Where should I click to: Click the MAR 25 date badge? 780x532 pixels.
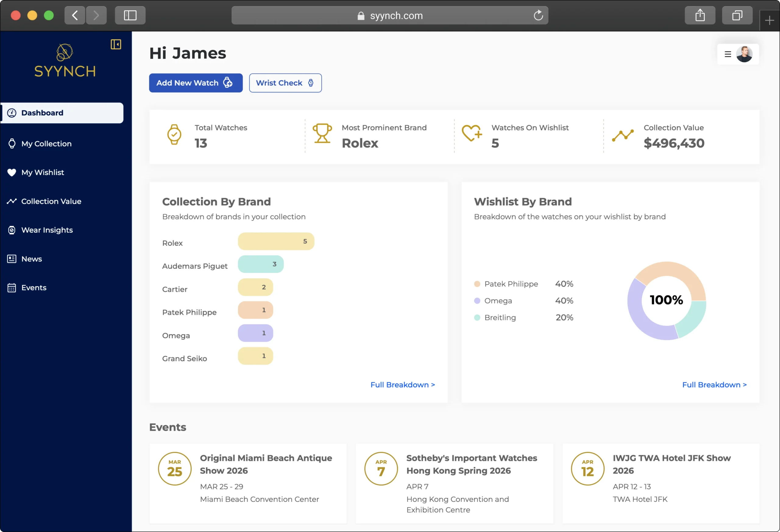point(175,469)
